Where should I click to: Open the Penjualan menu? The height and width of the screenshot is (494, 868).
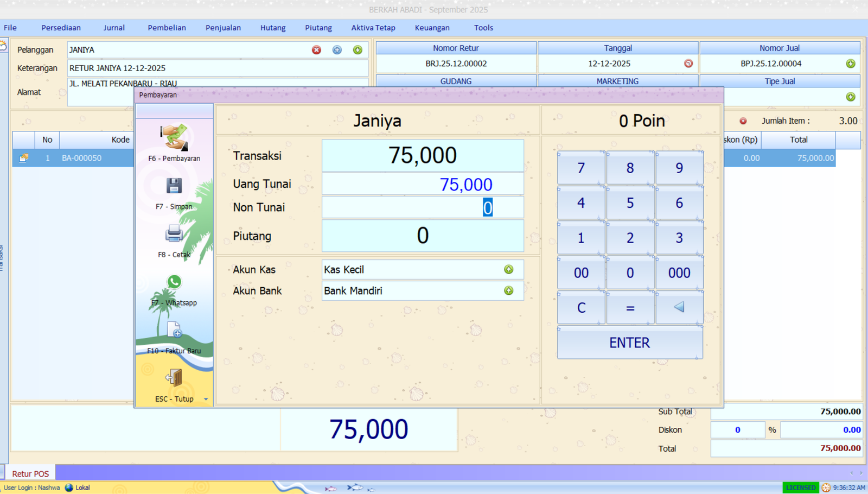click(223, 27)
